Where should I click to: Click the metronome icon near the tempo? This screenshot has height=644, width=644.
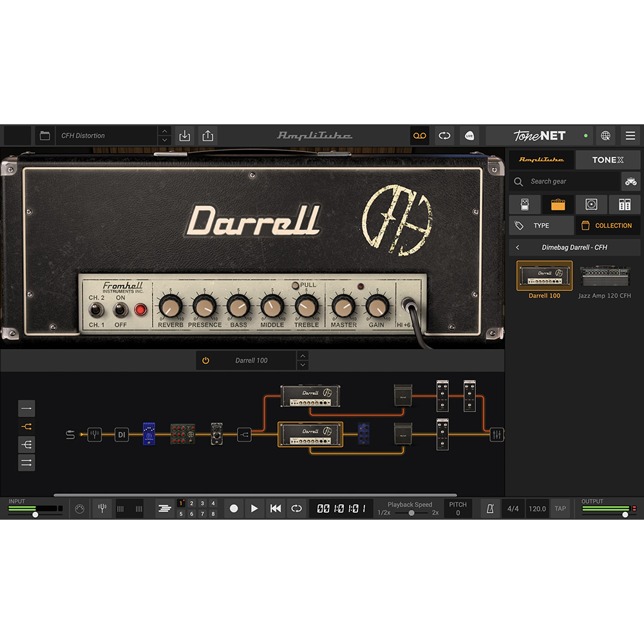(489, 508)
